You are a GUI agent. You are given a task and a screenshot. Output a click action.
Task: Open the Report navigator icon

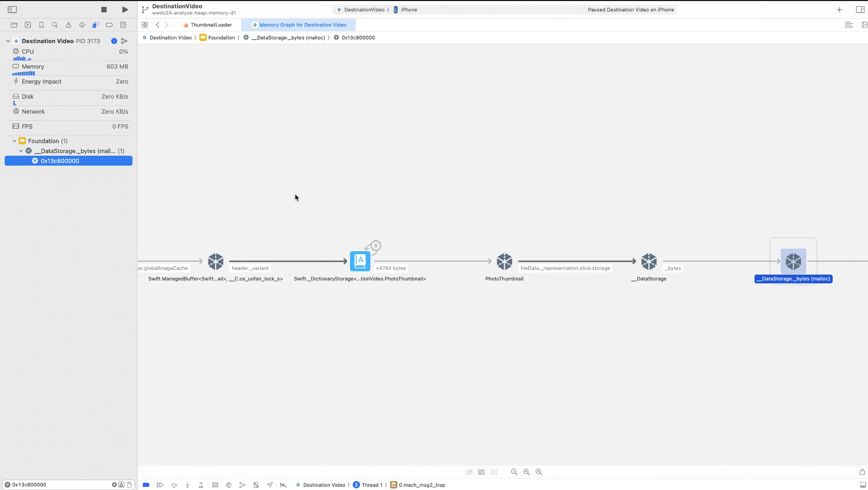(x=123, y=25)
